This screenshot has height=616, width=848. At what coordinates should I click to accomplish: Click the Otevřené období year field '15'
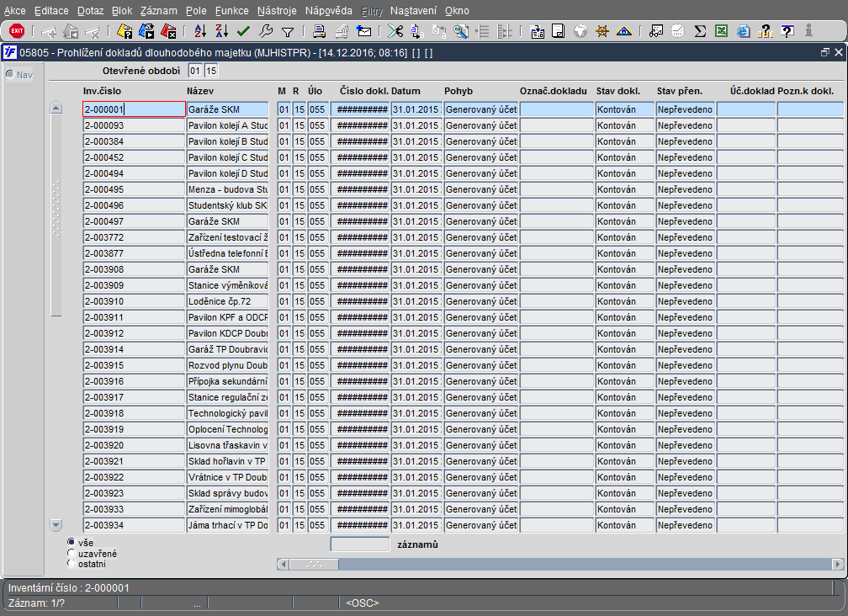pos(211,71)
